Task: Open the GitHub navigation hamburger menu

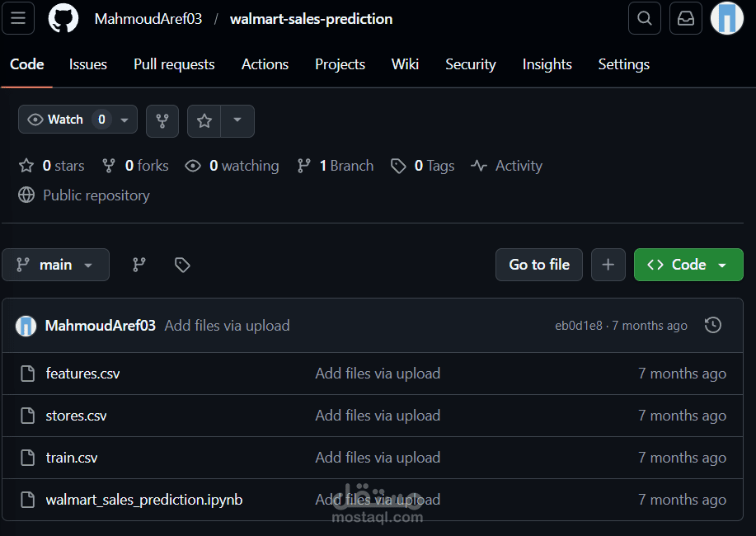Action: 20,19
